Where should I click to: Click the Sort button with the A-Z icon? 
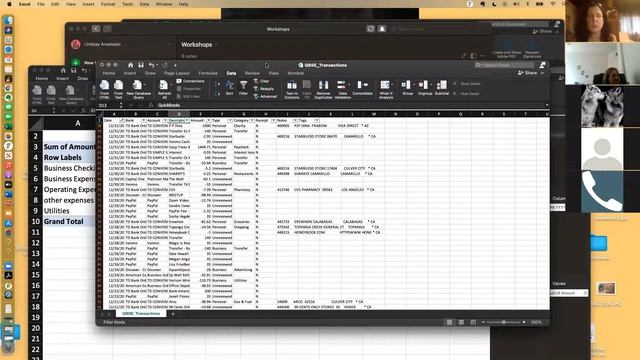coord(229,88)
